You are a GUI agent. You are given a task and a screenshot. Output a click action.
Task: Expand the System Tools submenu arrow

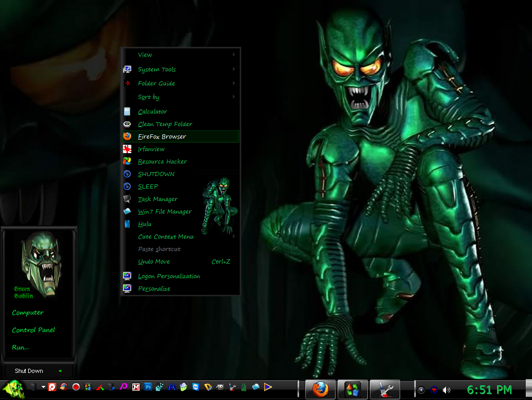pyautogui.click(x=234, y=69)
